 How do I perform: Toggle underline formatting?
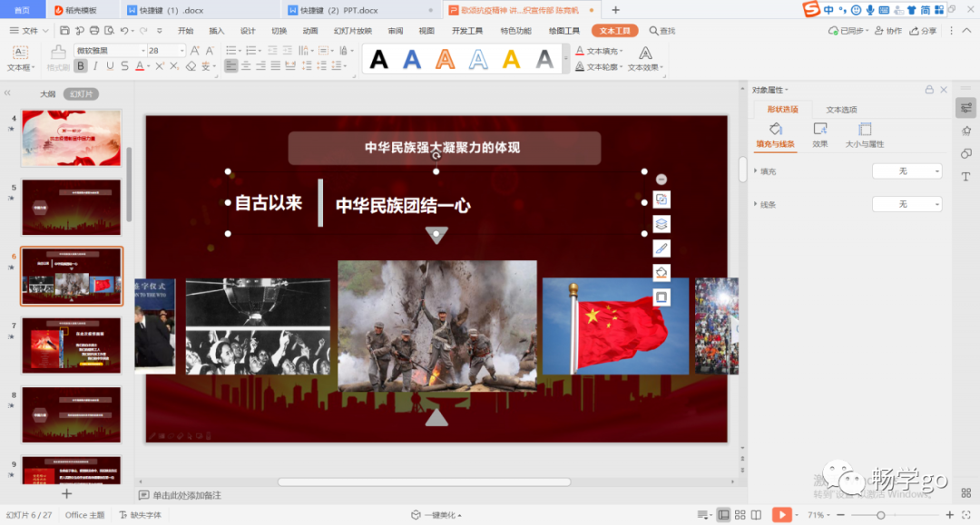(x=110, y=66)
